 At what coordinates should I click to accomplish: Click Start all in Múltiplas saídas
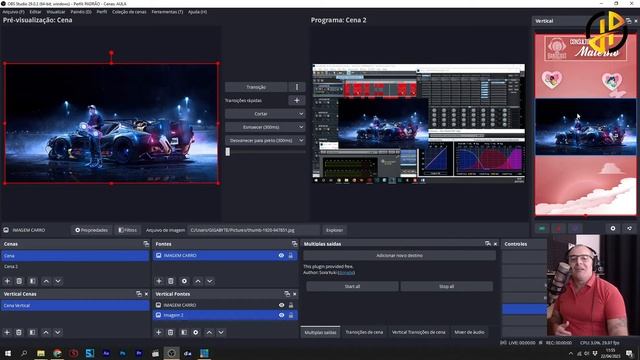352,287
